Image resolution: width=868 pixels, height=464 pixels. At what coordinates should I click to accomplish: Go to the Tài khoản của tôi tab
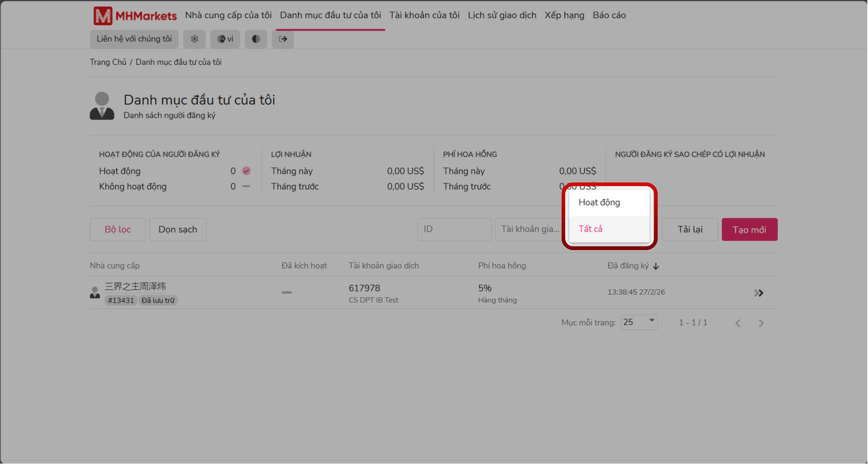pyautogui.click(x=424, y=15)
